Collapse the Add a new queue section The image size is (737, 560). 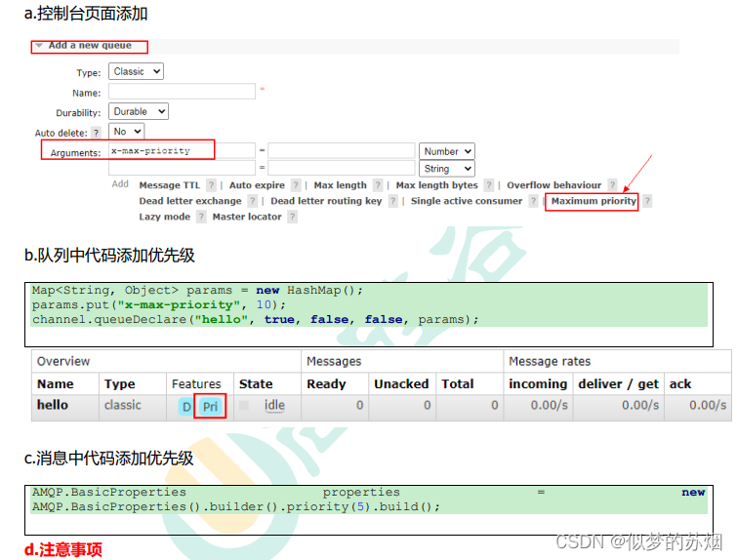(x=90, y=46)
